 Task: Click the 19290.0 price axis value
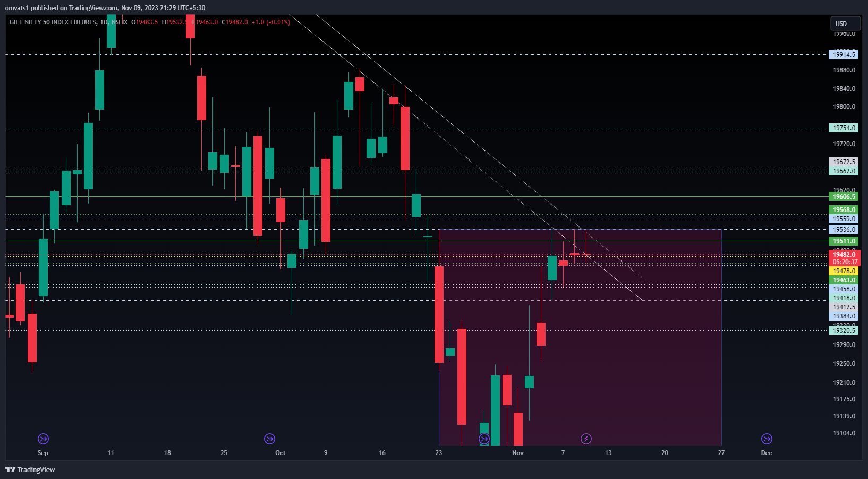pyautogui.click(x=844, y=345)
